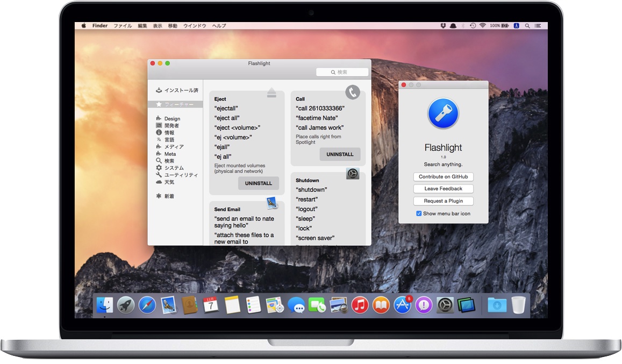This screenshot has height=364, width=622.
Task: Open the 編集 menu
Action: (x=142, y=26)
